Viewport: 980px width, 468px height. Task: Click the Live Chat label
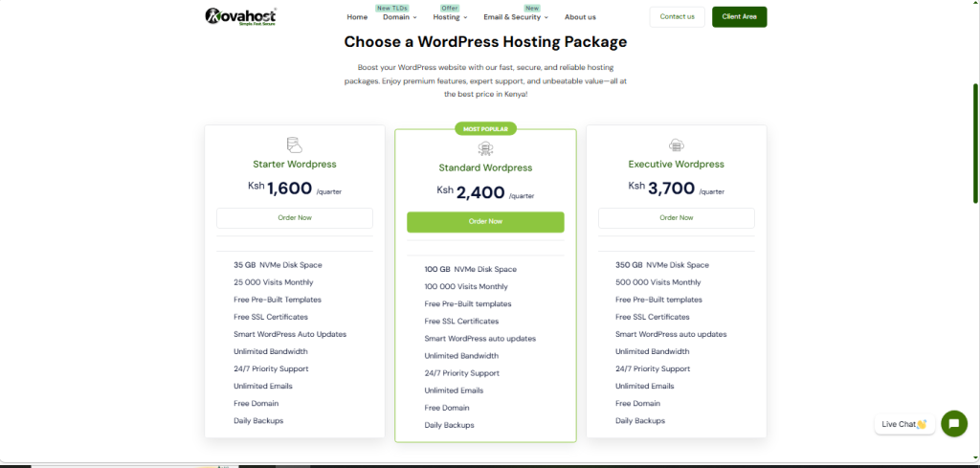[x=903, y=424]
